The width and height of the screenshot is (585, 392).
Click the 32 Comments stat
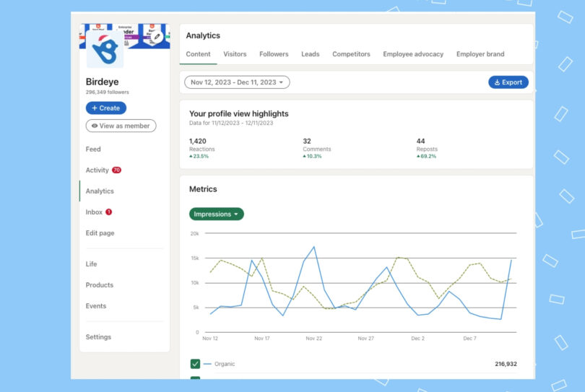point(317,148)
